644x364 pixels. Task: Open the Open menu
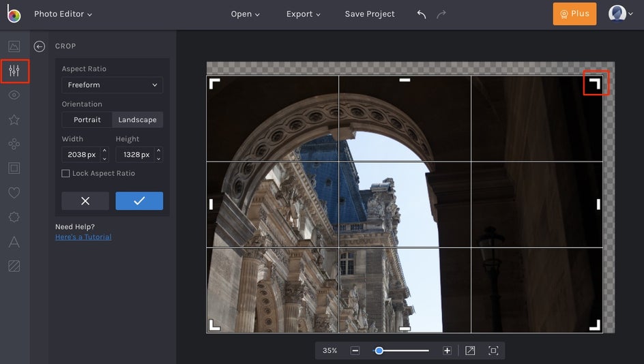tap(245, 14)
